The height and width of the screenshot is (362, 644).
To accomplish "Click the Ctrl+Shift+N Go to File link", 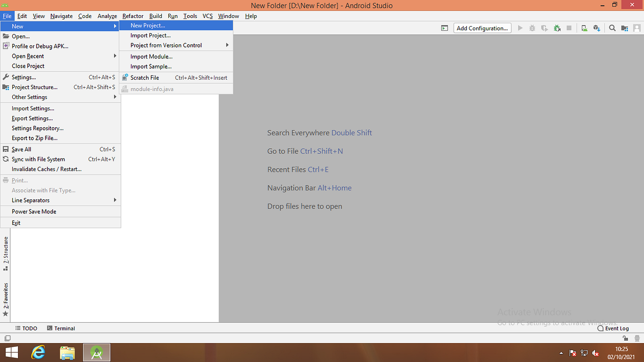I will click(322, 151).
